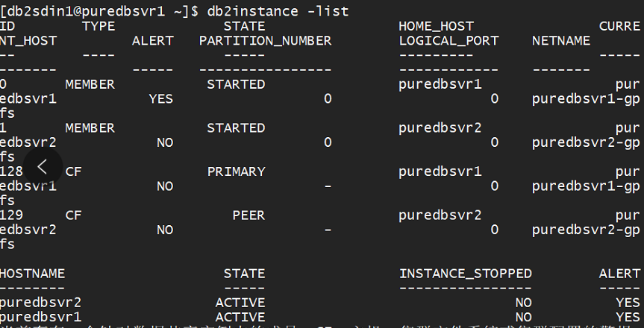Click ACTIVE state in the puredbsvr2 host row
Viewport: 644px width, 328px height.
pyautogui.click(x=240, y=303)
